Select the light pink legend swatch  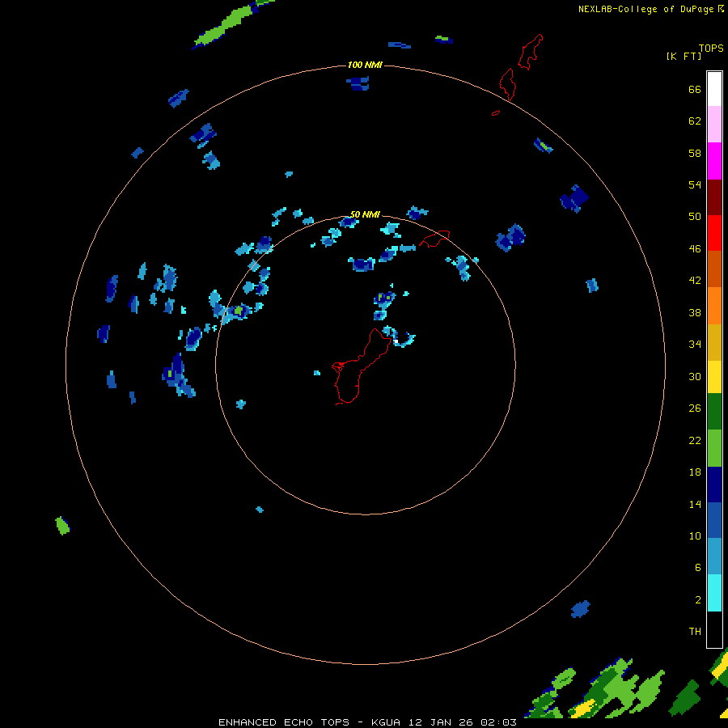(x=714, y=124)
